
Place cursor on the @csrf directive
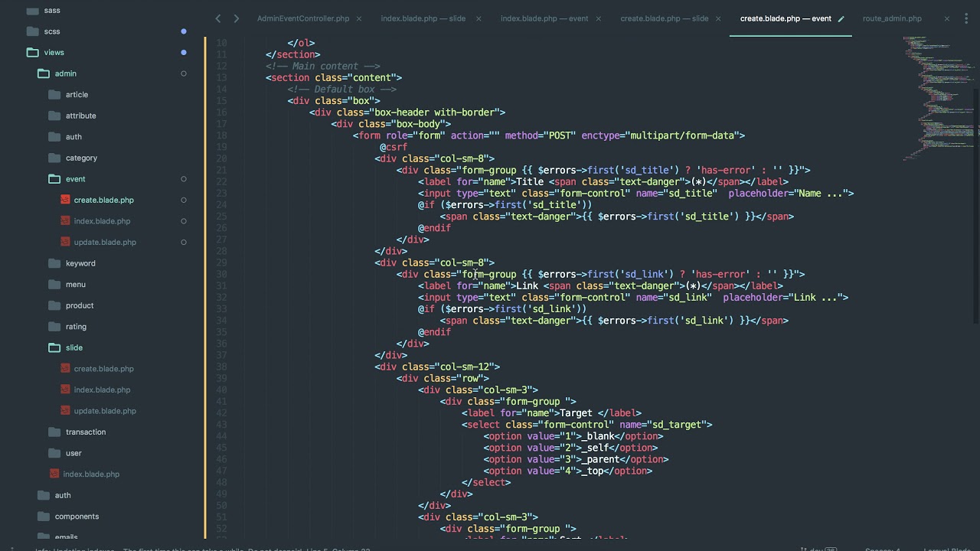pos(394,147)
